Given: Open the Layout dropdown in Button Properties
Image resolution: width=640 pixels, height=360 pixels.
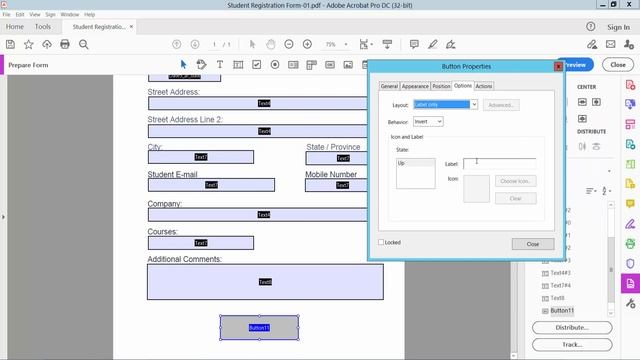Looking at the screenshot, I should click(445, 105).
